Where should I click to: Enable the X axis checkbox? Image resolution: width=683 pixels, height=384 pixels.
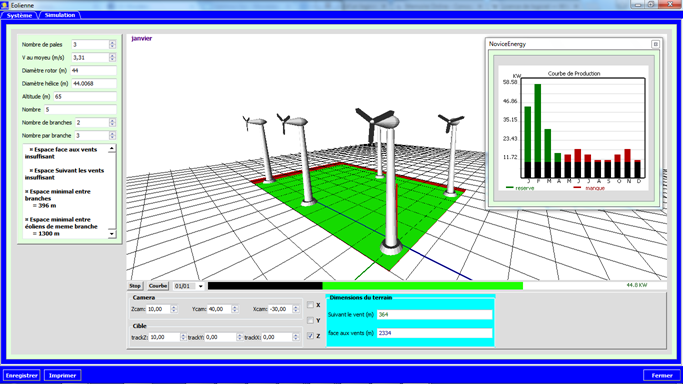tap(310, 305)
